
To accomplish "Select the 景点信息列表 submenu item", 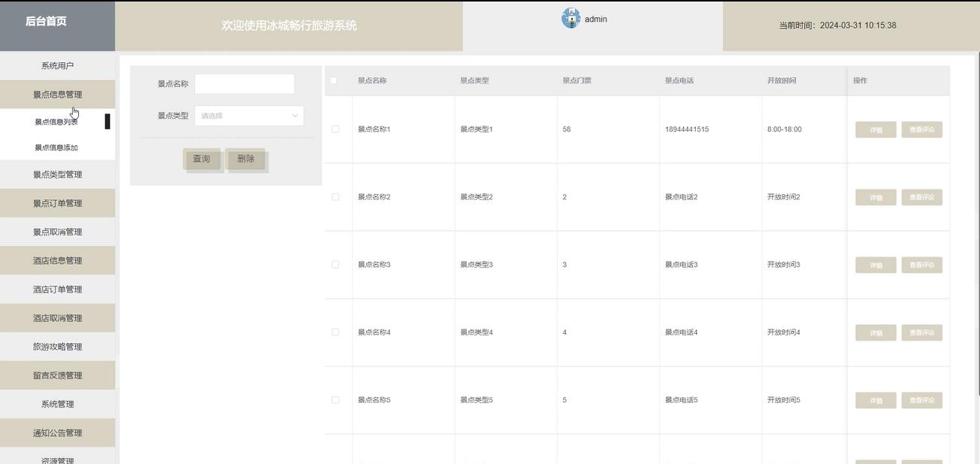I will 56,122.
